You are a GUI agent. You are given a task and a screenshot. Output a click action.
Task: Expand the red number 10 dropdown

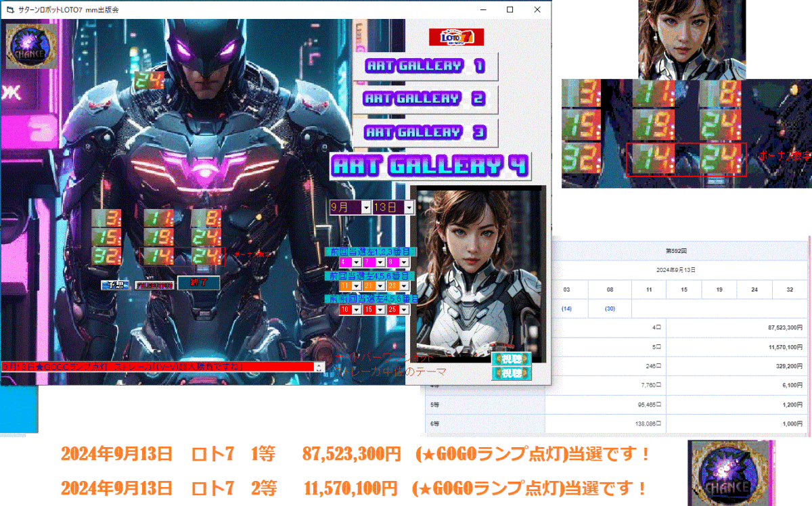[x=357, y=308]
